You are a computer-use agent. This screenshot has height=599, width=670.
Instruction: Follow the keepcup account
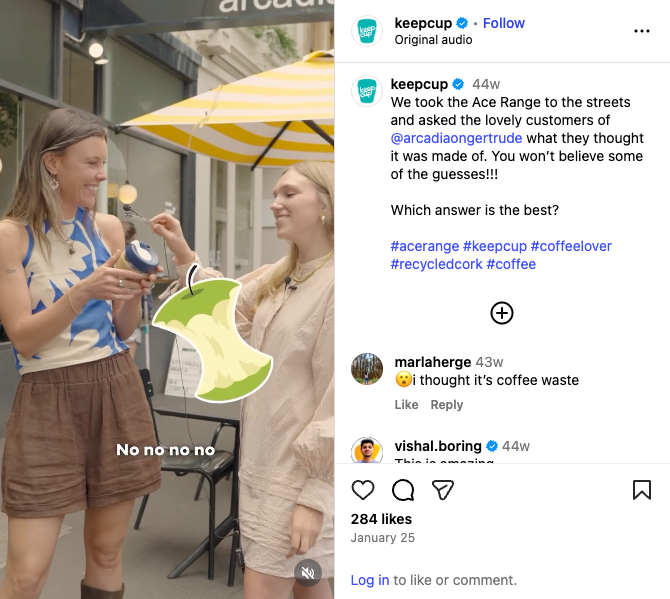pyautogui.click(x=504, y=23)
